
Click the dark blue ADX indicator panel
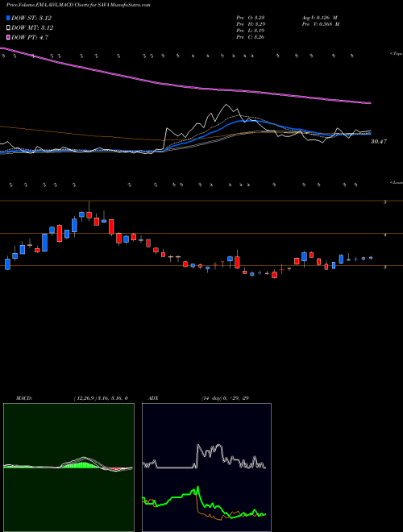(x=206, y=468)
